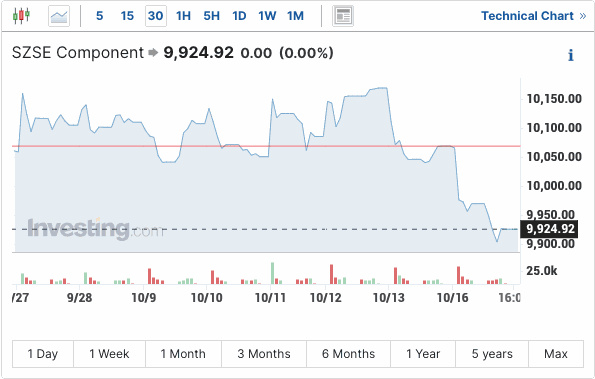Image resolution: width=595 pixels, height=379 pixels.
Task: Click the (0.00%) percent change
Action: click(306, 53)
